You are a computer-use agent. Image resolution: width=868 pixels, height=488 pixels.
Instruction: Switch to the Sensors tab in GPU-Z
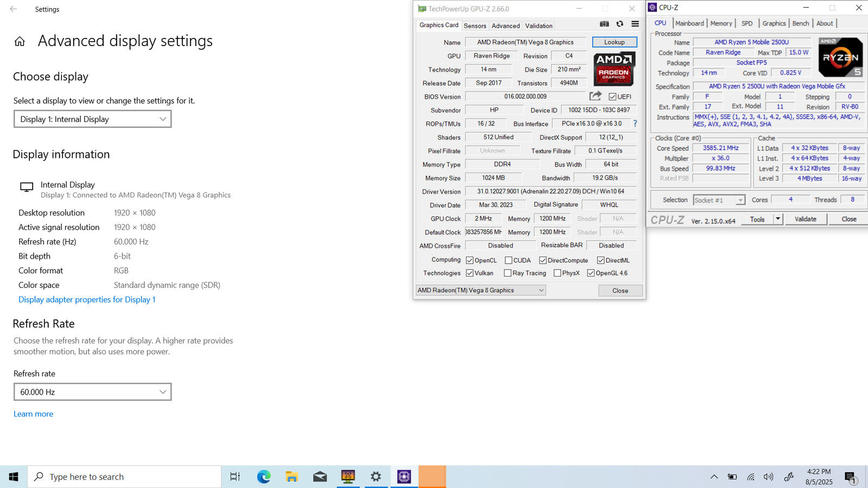475,25
